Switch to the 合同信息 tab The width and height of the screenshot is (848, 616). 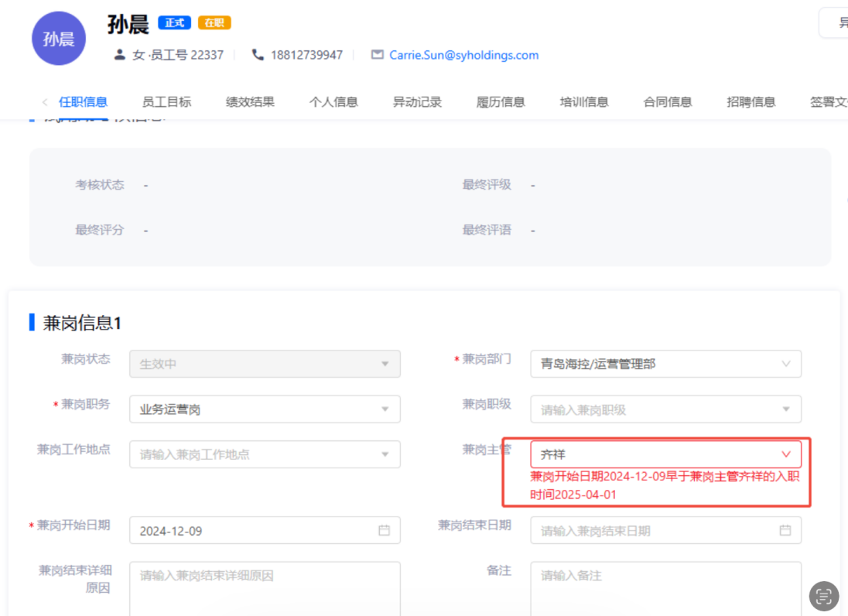click(x=668, y=101)
